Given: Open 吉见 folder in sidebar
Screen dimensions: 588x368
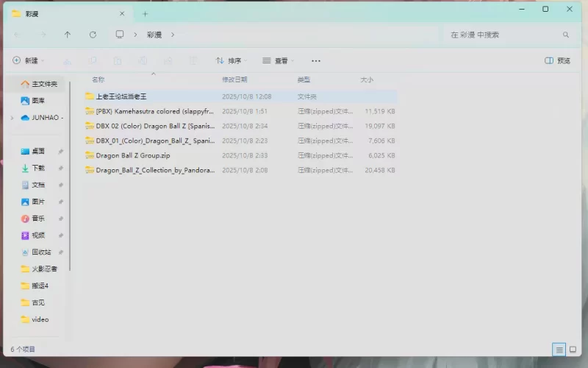Looking at the screenshot, I should pos(33,302).
